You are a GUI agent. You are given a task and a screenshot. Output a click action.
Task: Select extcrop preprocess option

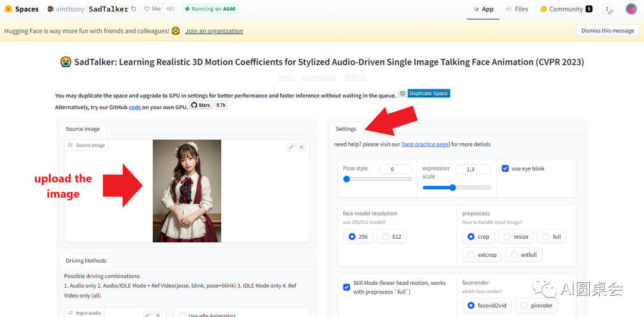[482, 254]
